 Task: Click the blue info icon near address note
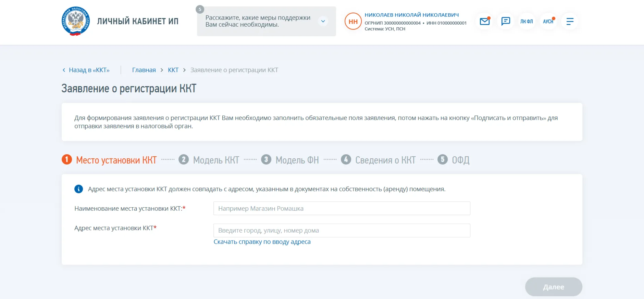(x=79, y=189)
